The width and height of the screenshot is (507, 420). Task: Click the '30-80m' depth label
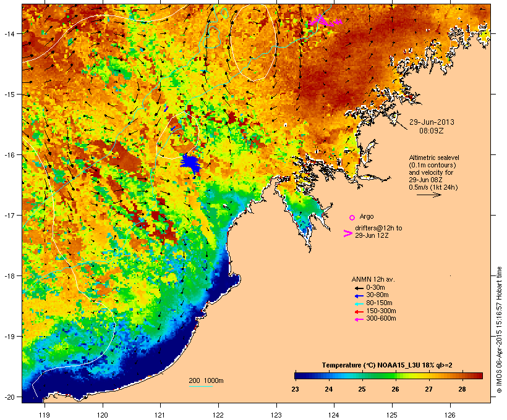(377, 295)
